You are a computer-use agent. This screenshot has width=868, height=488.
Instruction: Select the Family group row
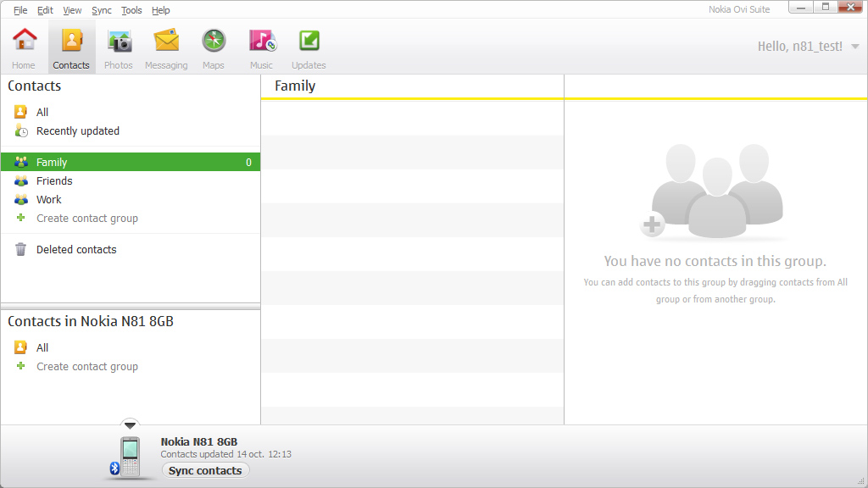tap(131, 162)
